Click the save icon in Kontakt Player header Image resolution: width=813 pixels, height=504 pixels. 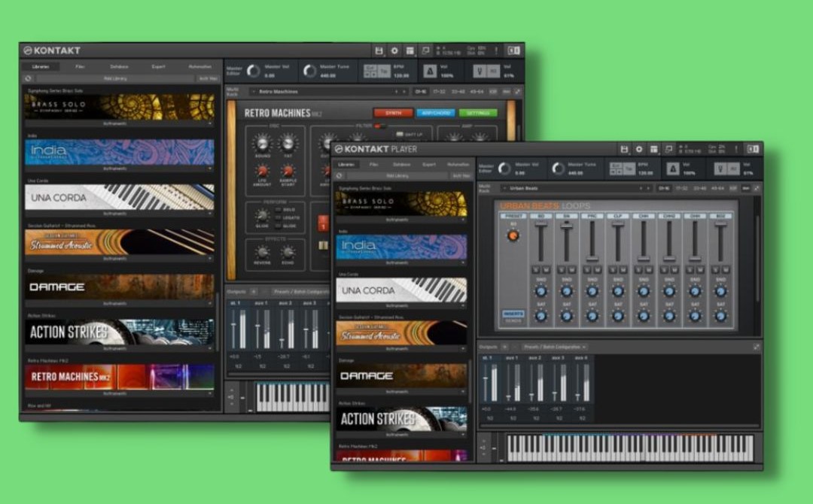(624, 149)
